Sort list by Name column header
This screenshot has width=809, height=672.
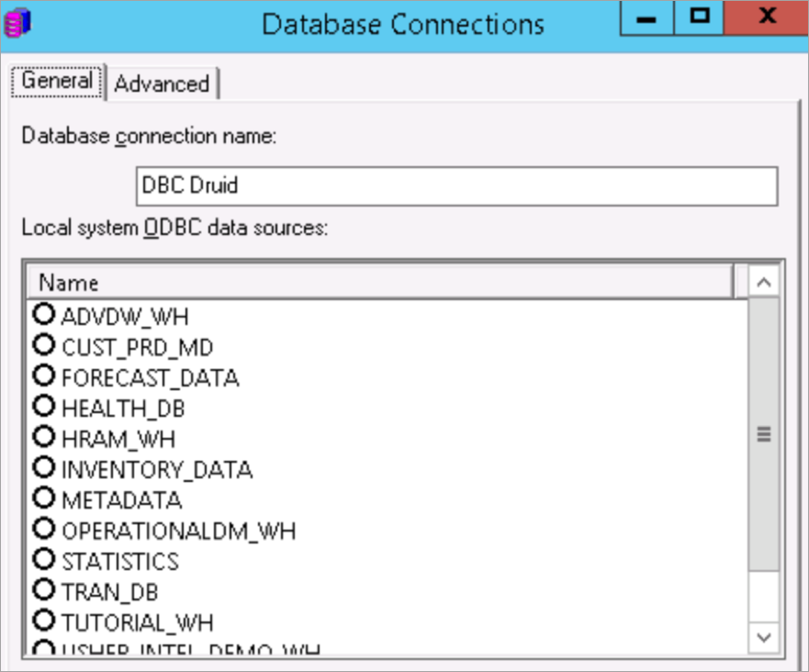(x=381, y=283)
